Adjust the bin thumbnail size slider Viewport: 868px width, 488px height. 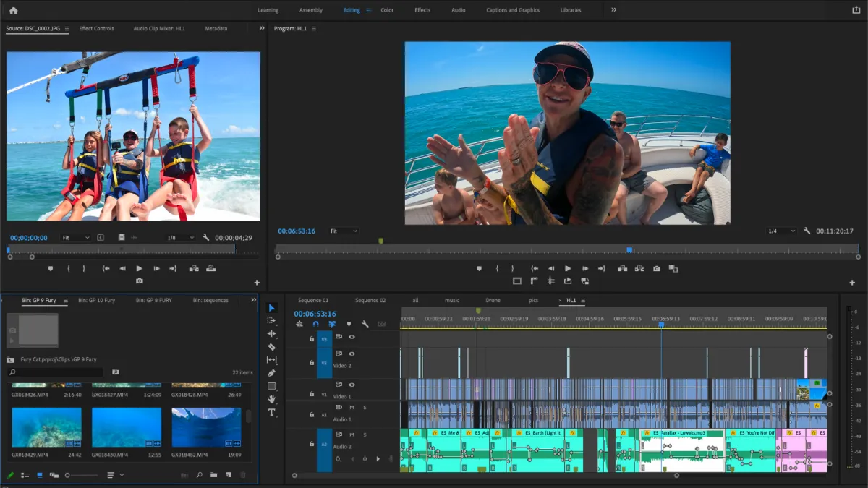69,475
